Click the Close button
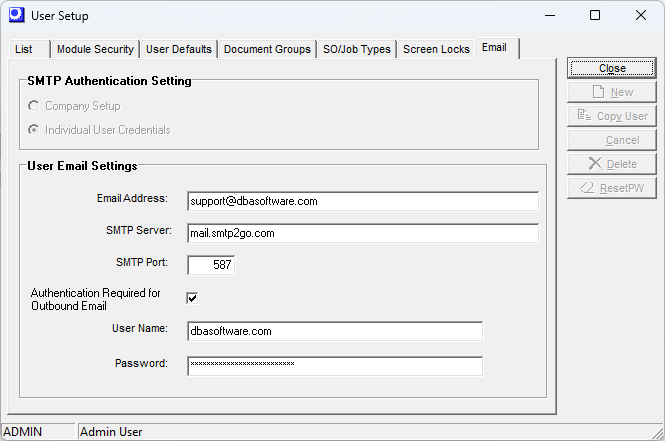Viewport: 665px width, 441px height. click(x=612, y=68)
